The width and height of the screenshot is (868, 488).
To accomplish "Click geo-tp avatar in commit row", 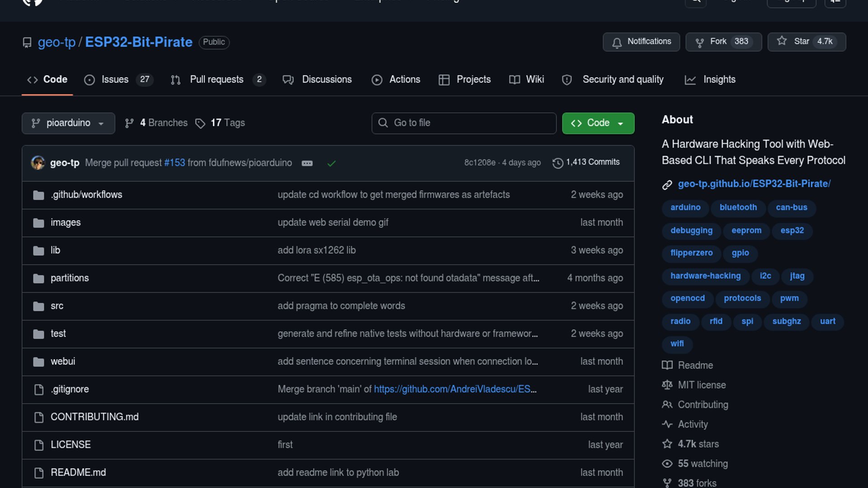I will (38, 163).
